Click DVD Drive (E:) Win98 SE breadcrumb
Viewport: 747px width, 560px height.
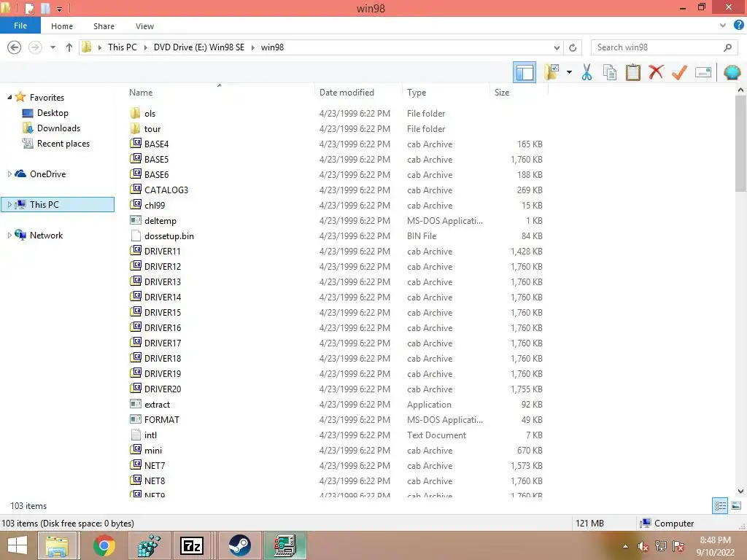click(x=198, y=47)
